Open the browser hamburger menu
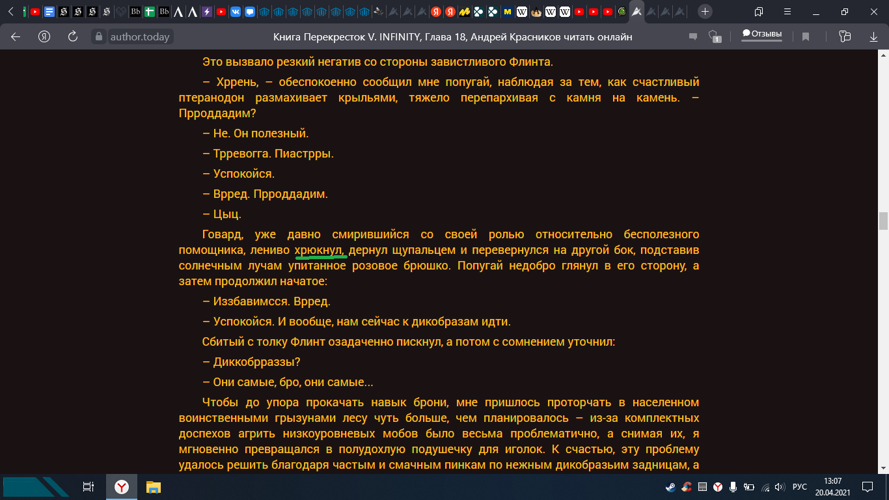Screen dimensions: 889x500 tap(787, 12)
